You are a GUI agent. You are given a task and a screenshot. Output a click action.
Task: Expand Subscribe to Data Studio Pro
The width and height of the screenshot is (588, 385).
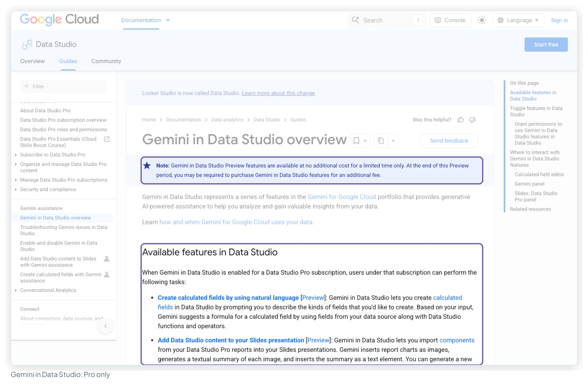tap(16, 155)
